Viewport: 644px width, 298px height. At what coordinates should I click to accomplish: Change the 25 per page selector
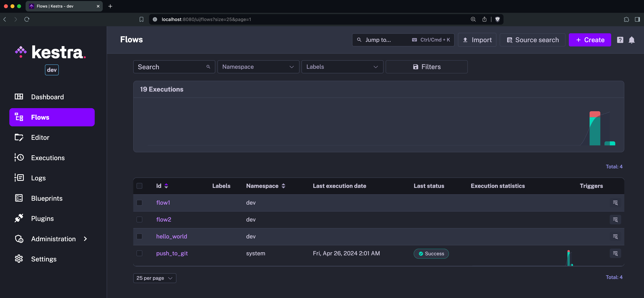point(154,278)
